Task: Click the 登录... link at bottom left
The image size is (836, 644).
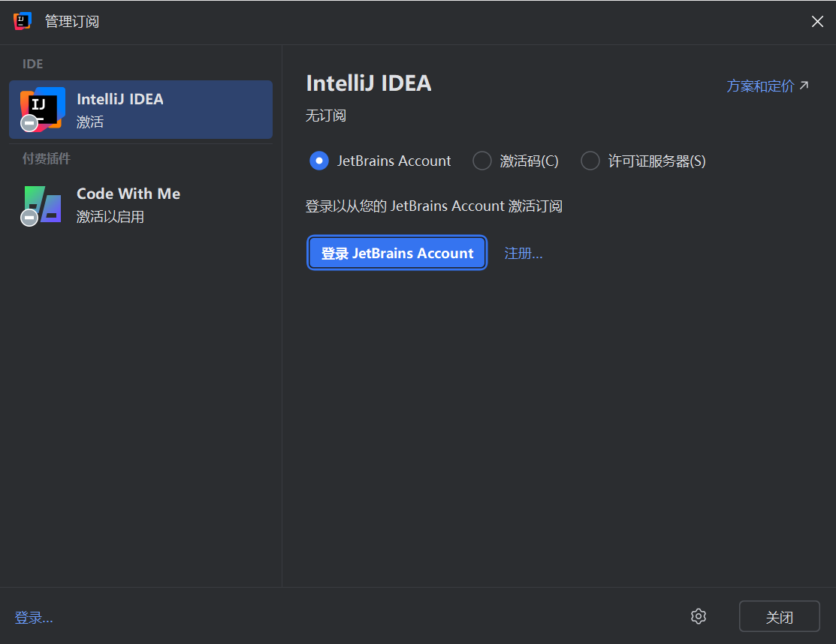Action: (34, 618)
